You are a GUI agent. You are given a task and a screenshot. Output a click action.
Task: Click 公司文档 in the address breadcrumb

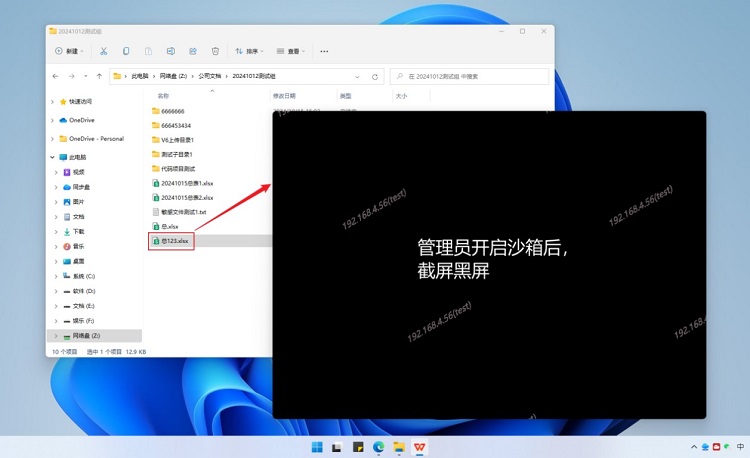tap(210, 76)
